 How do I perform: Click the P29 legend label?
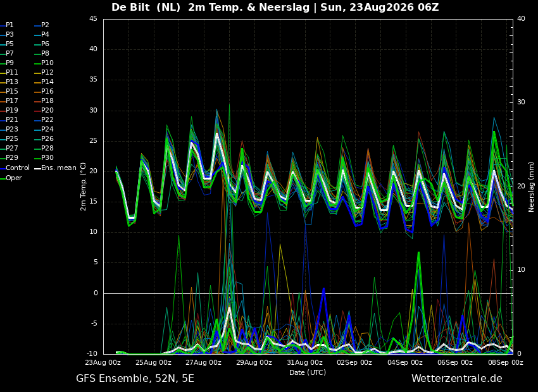(11, 157)
